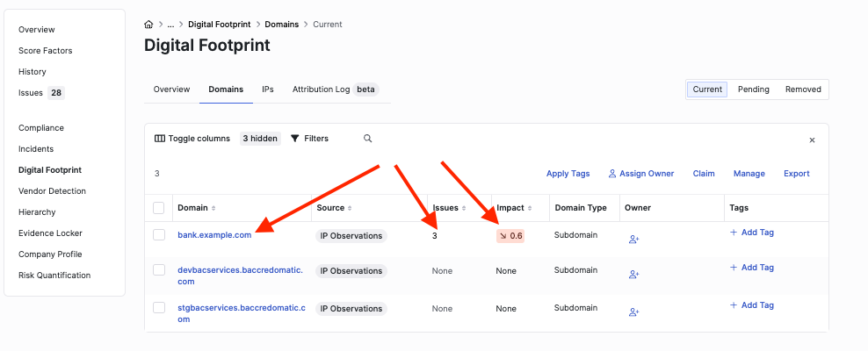Open Hierarchy in the sidebar
Viewport: 868px width, 351px height.
pos(37,211)
